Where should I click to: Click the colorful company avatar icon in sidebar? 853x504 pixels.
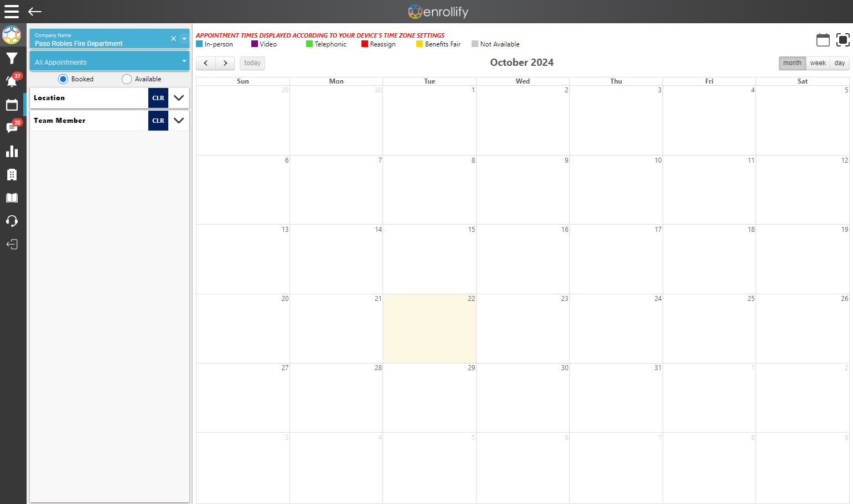pos(12,35)
